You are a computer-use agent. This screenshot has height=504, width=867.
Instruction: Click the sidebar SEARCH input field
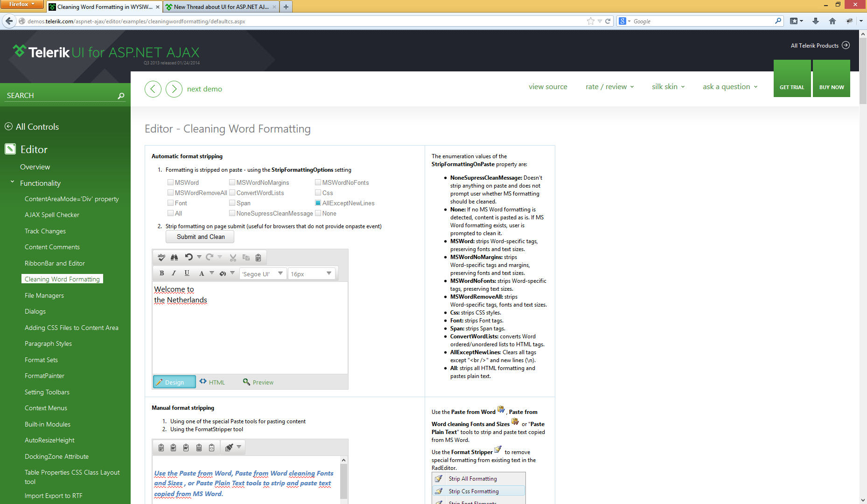pyautogui.click(x=61, y=96)
